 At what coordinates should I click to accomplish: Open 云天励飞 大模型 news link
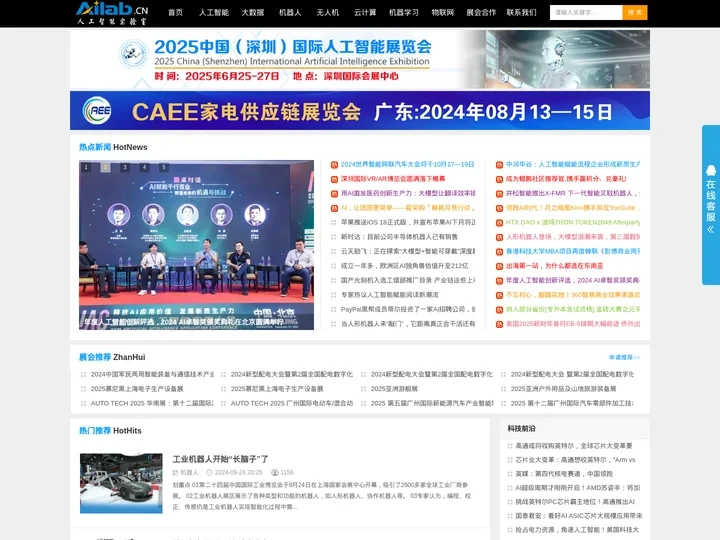[x=408, y=251]
